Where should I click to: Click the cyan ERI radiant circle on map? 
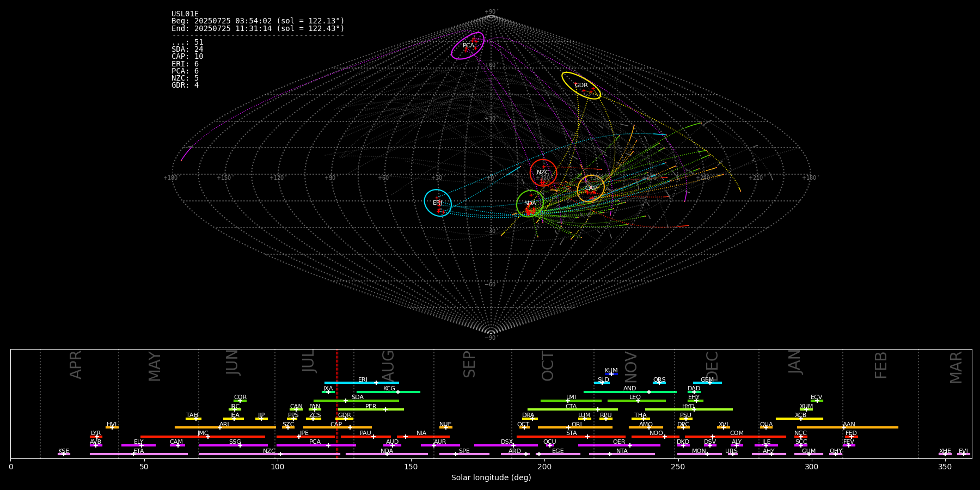point(438,203)
